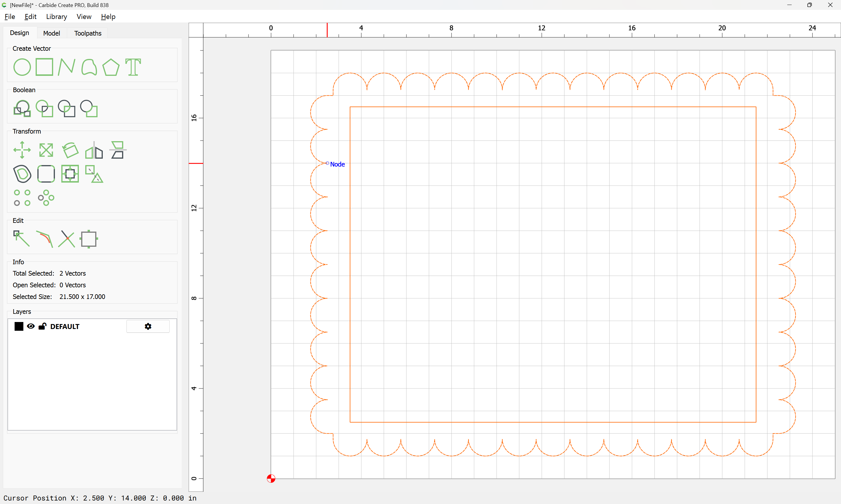The height and width of the screenshot is (504, 841).
Task: Hide the DEFAULT layer via eye icon
Action: point(31,326)
